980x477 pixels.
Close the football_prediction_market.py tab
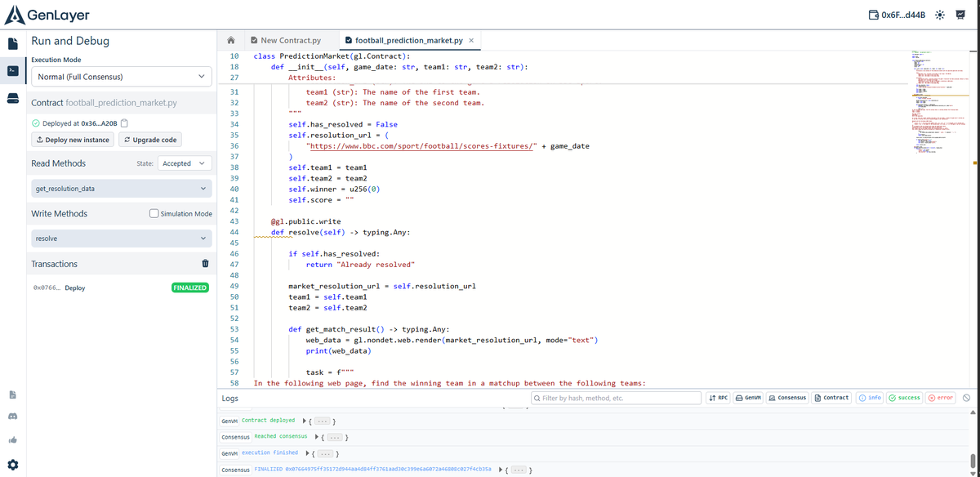[x=471, y=40]
